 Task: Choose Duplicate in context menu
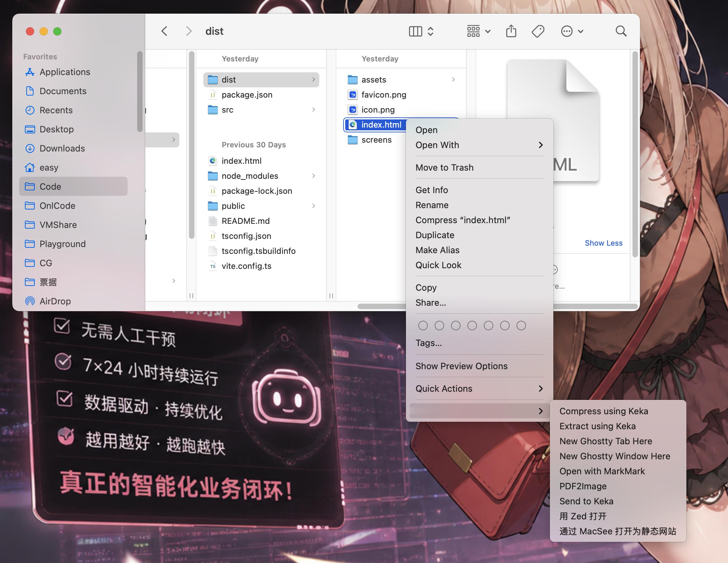point(479,235)
